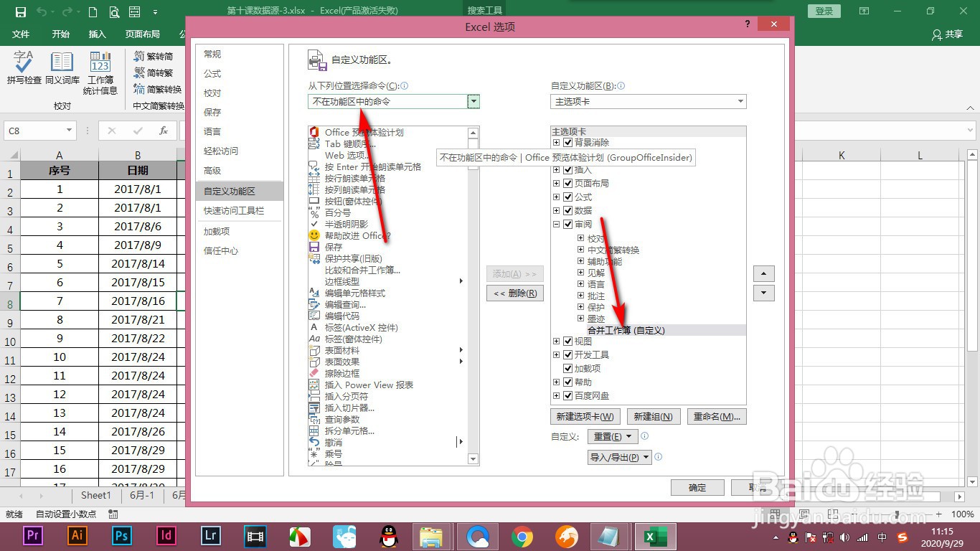Viewport: 980px width, 551px height.
Task: Click the QQ penguin taskbar icon
Action: 388,536
